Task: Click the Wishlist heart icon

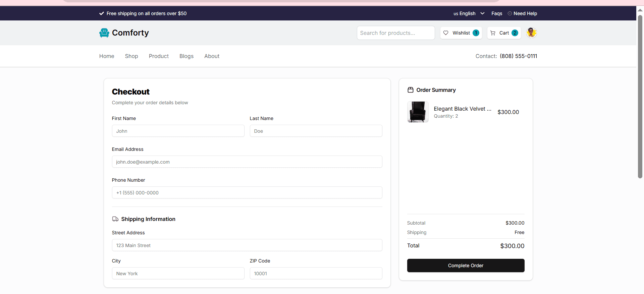Action: 446,33
